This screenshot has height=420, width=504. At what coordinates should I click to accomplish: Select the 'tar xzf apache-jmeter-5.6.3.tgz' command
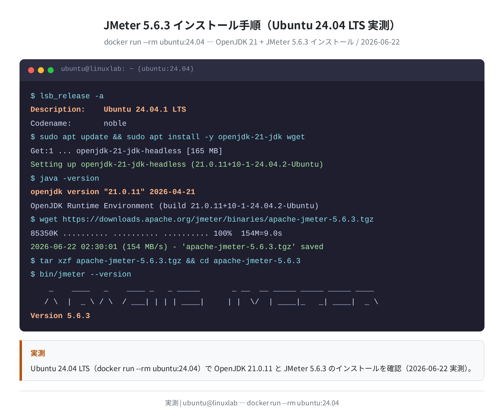pyautogui.click(x=165, y=261)
